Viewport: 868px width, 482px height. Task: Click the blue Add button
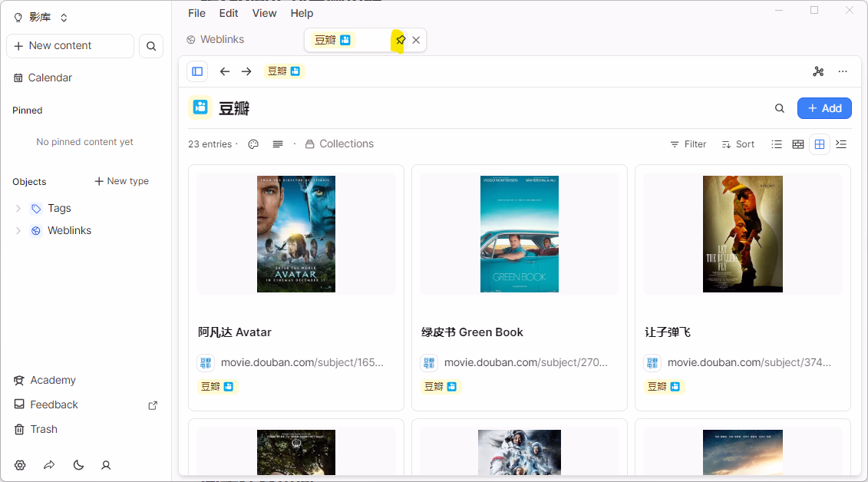(x=824, y=108)
